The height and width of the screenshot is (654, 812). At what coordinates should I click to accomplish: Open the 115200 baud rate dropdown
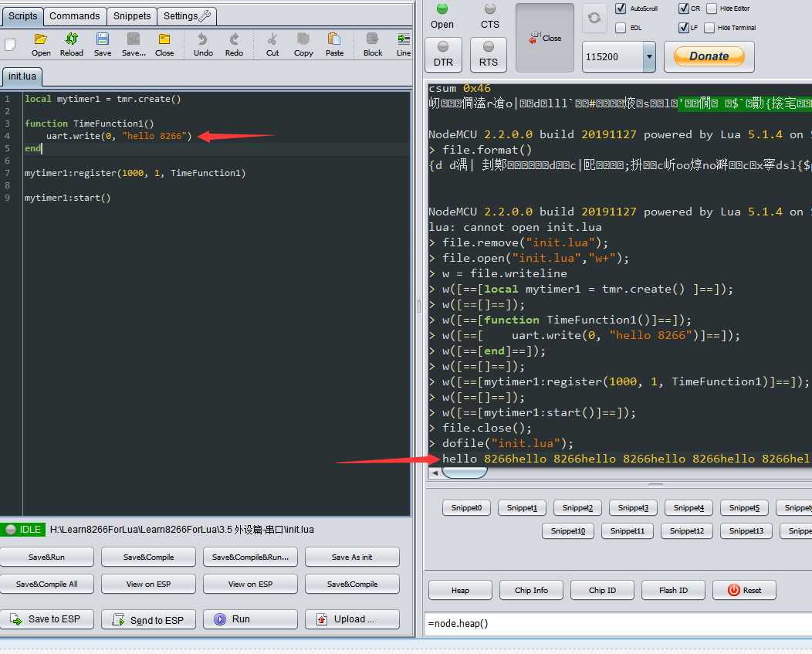[x=649, y=56]
